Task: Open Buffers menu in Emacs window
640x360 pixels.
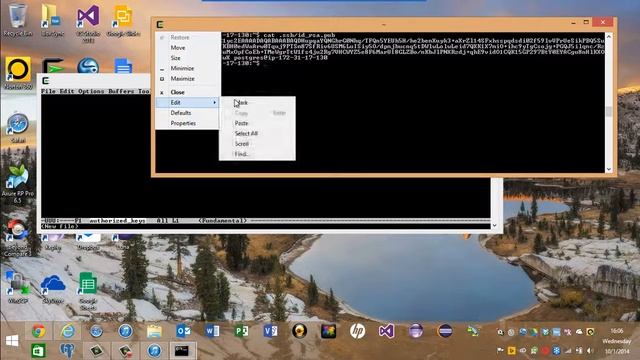Action: (121, 91)
